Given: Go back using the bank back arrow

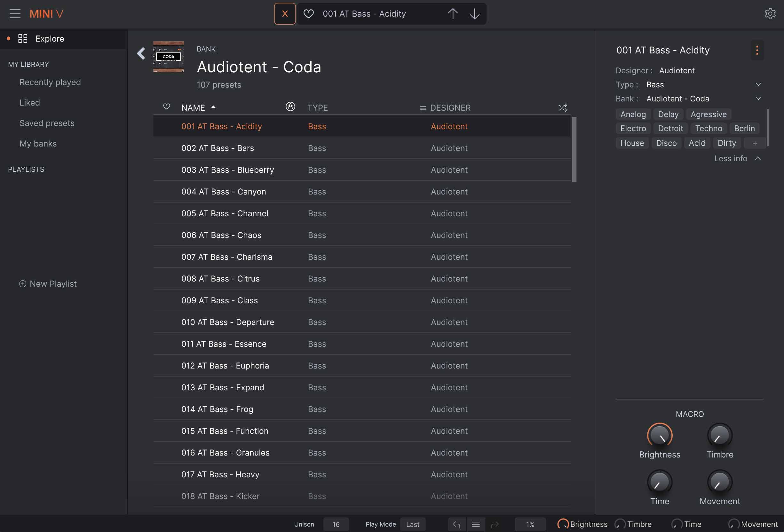Looking at the screenshot, I should click(x=141, y=53).
